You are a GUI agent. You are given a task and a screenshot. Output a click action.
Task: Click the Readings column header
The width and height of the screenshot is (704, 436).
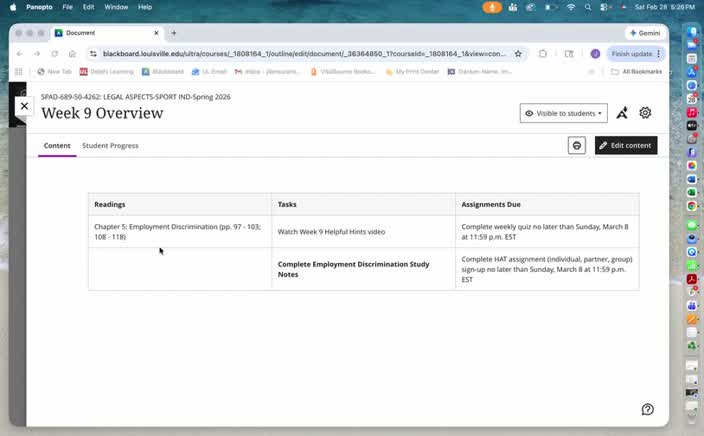click(x=180, y=204)
